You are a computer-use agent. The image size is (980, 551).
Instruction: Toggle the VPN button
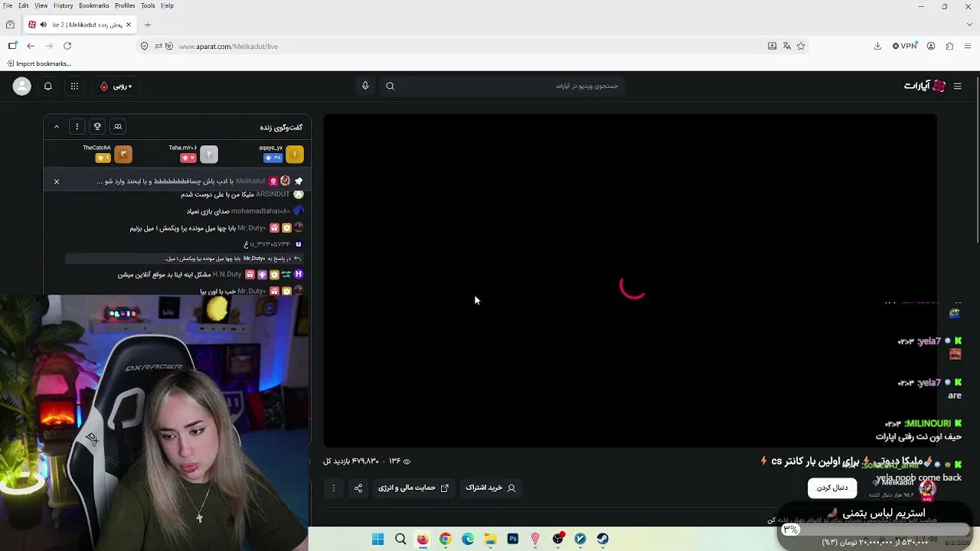click(905, 46)
